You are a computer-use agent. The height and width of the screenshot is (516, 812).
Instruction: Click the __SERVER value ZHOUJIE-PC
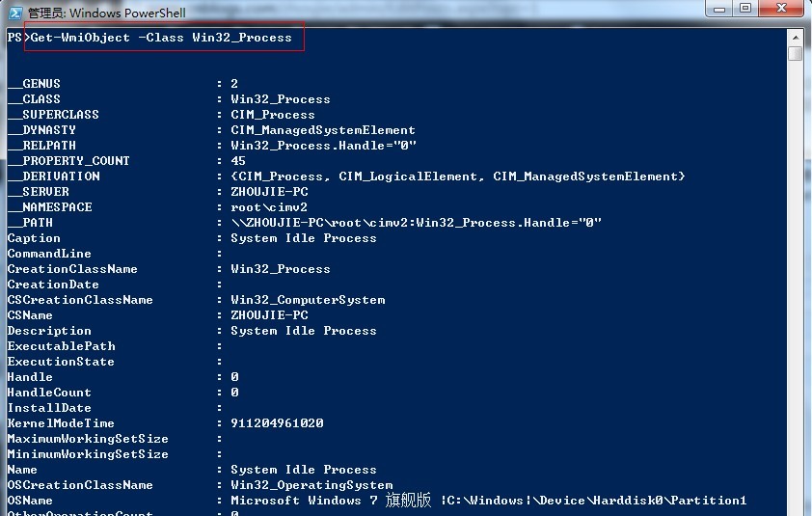[x=269, y=192]
